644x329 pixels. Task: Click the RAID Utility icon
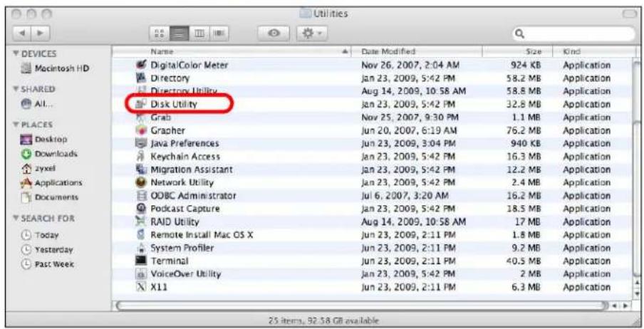tap(141, 221)
